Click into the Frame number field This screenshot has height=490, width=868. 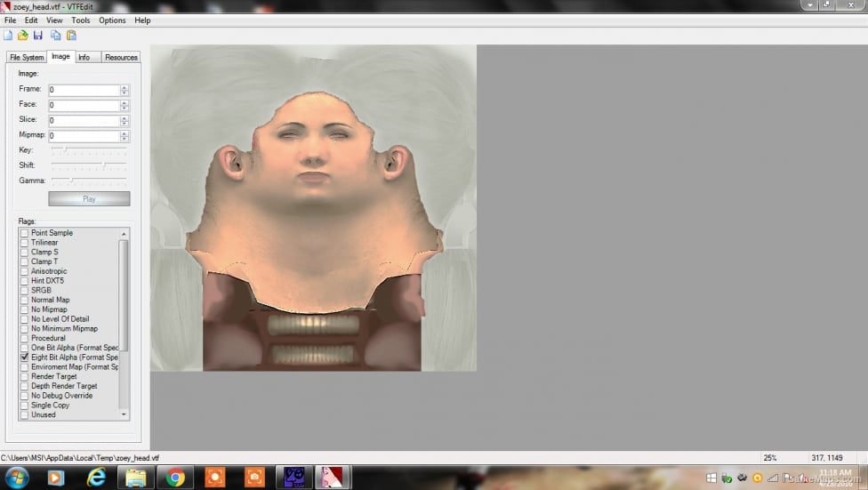[84, 90]
